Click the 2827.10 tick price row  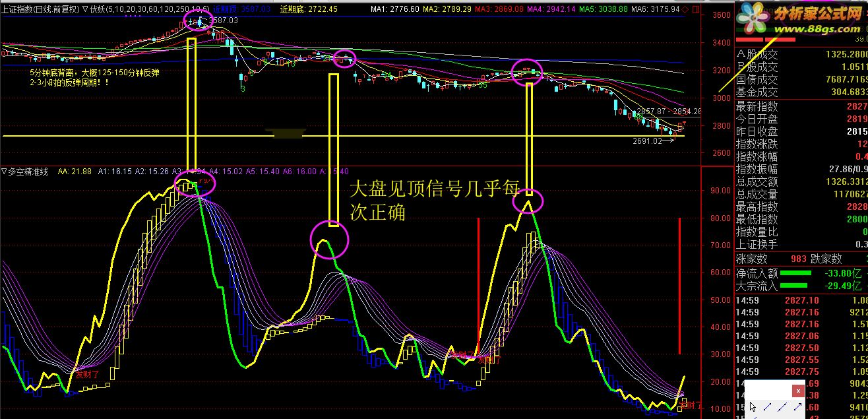(x=801, y=300)
